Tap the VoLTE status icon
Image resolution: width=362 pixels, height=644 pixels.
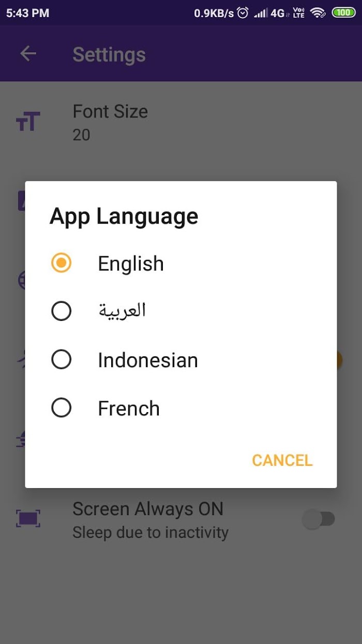click(298, 12)
